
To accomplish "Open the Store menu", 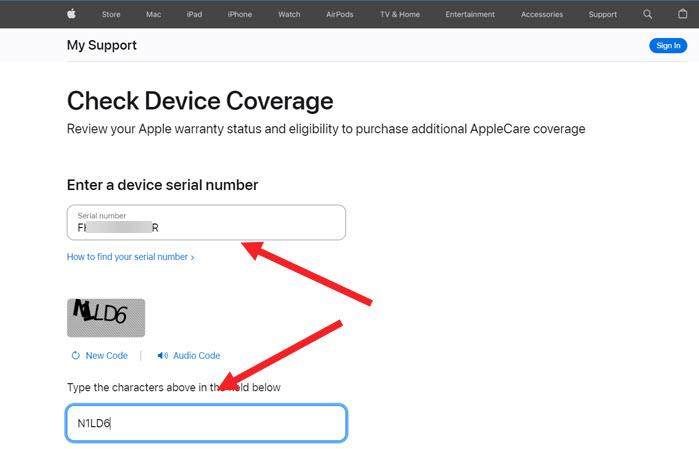I will point(111,14).
